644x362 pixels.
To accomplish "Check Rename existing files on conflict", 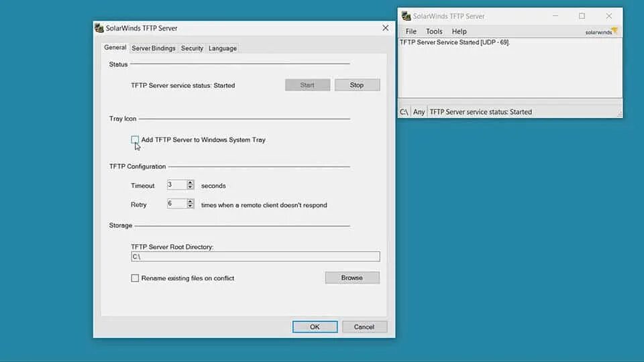I will pyautogui.click(x=135, y=278).
